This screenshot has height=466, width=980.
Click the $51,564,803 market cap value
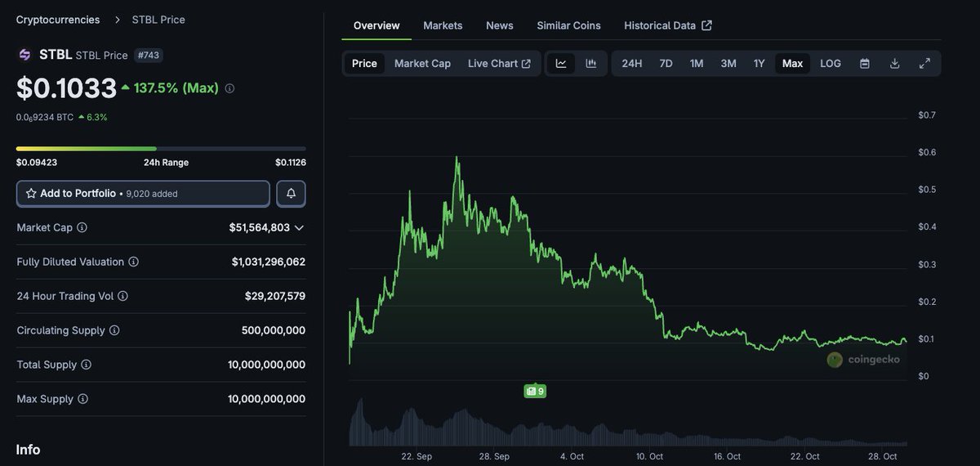(x=260, y=227)
